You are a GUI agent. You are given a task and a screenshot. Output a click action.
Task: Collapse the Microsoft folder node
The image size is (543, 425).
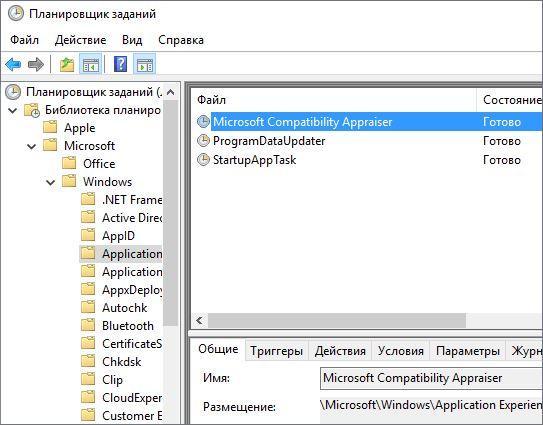pyautogui.click(x=32, y=147)
